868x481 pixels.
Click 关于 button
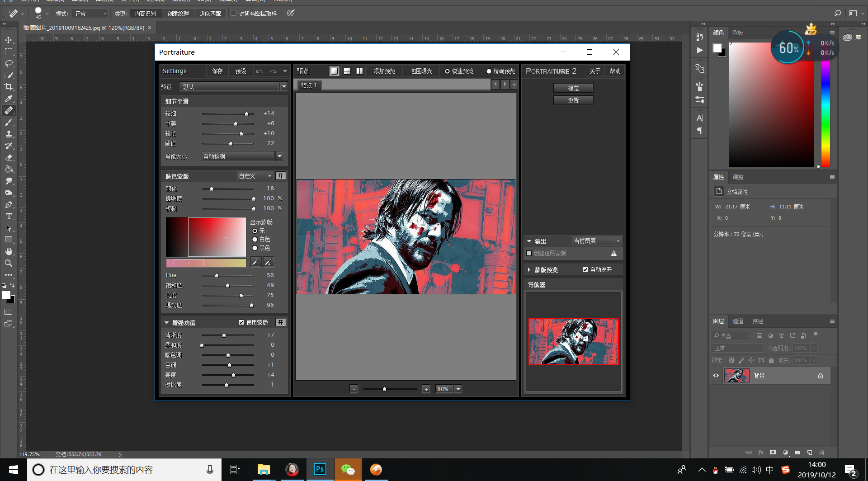coord(595,71)
